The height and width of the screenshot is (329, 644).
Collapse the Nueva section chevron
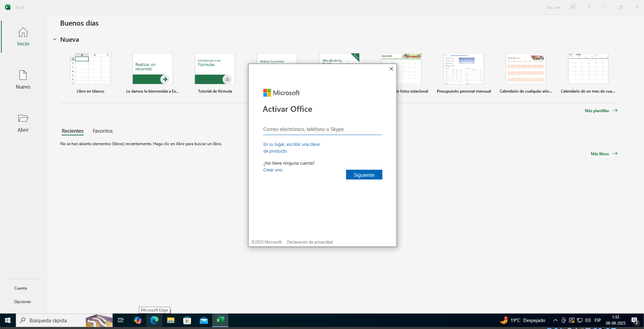click(54, 39)
